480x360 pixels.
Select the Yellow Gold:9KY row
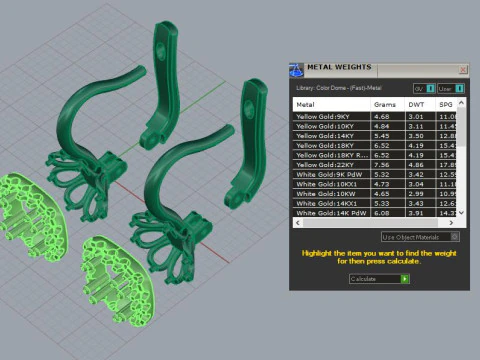375,117
